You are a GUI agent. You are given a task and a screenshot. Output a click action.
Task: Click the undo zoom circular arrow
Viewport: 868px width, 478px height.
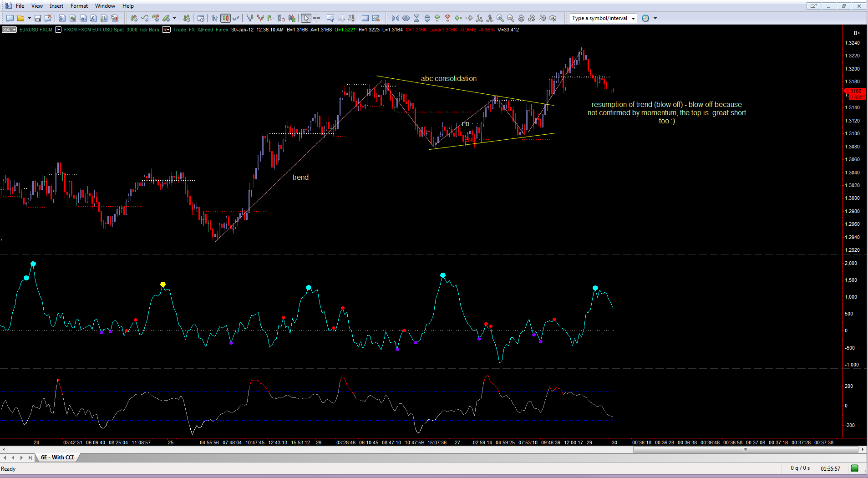pyautogui.click(x=521, y=18)
